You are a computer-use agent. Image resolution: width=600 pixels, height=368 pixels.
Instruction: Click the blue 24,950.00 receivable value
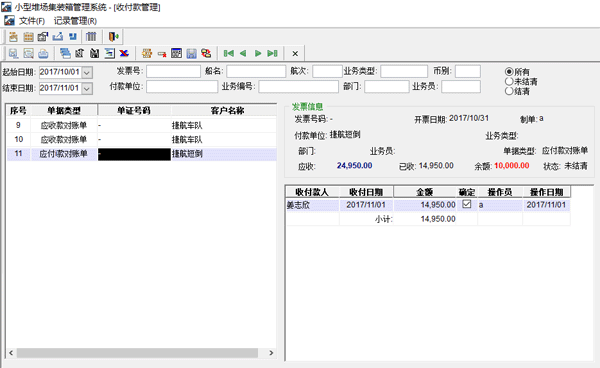(354, 166)
